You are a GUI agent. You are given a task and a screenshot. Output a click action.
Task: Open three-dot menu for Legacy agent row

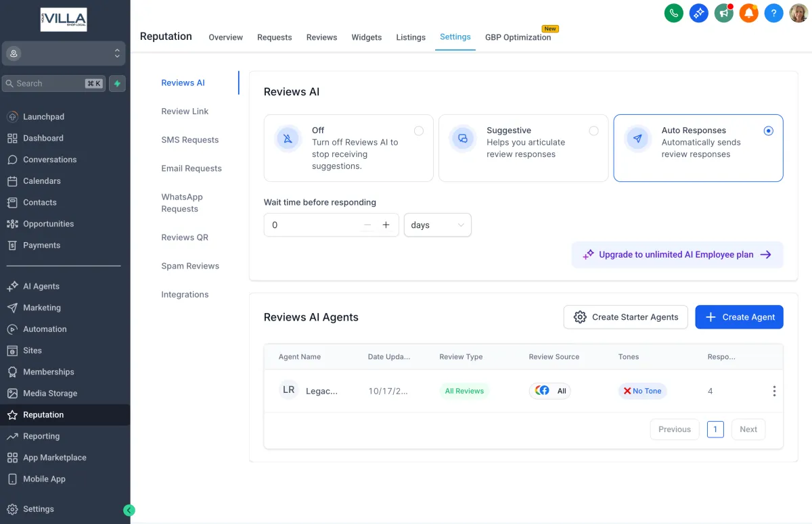click(774, 391)
